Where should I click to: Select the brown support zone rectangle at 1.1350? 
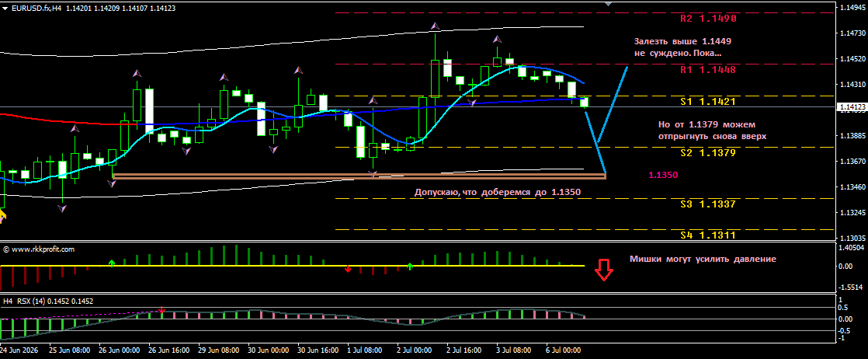359,176
